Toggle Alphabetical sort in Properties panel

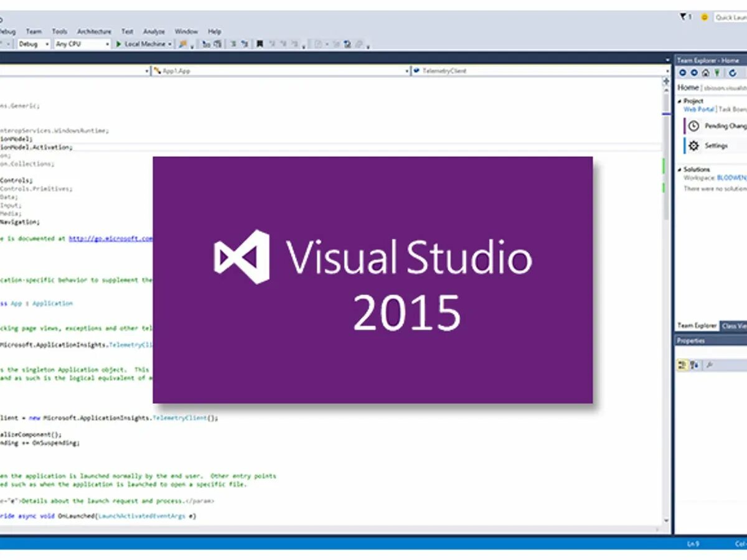tap(694, 365)
